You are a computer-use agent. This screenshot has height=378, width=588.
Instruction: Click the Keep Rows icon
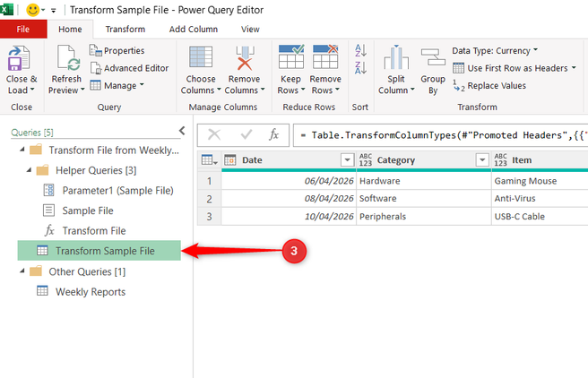(x=291, y=56)
